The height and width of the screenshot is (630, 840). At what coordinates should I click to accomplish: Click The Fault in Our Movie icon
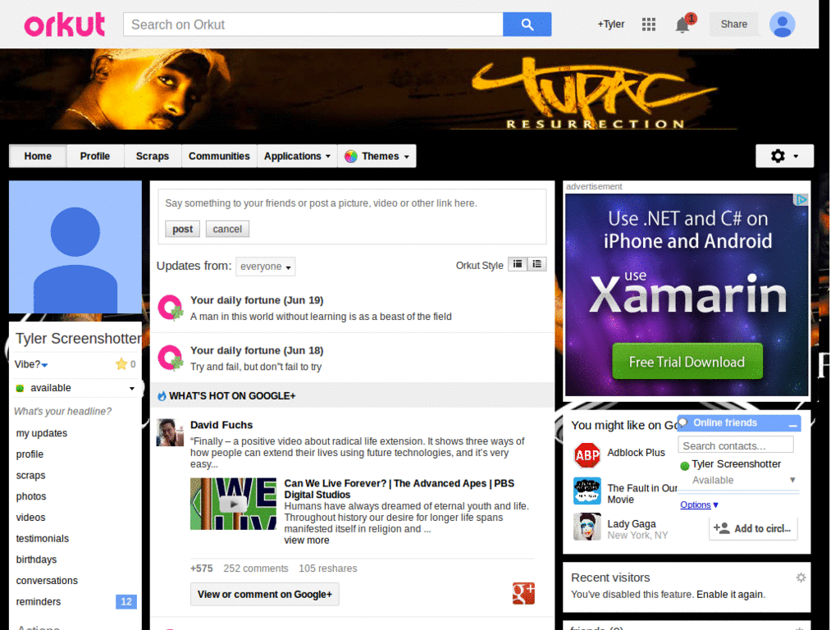click(x=587, y=491)
